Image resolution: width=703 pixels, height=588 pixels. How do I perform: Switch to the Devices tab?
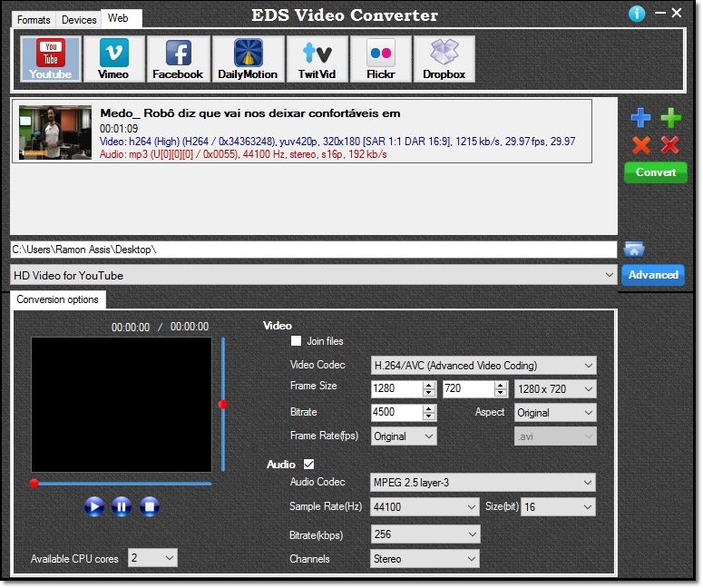[x=79, y=20]
